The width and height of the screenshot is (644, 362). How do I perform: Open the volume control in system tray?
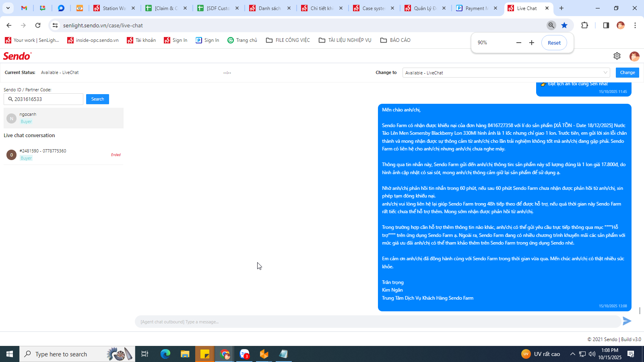592,354
